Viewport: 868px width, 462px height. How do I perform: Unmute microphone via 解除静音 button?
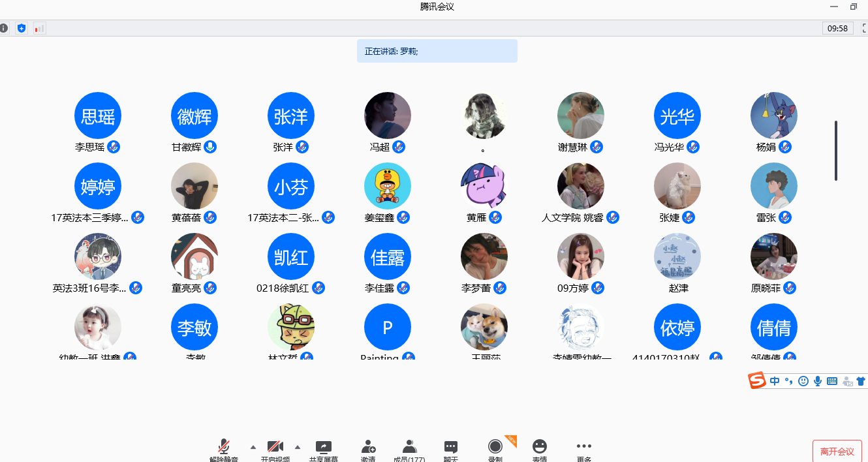[224, 448]
